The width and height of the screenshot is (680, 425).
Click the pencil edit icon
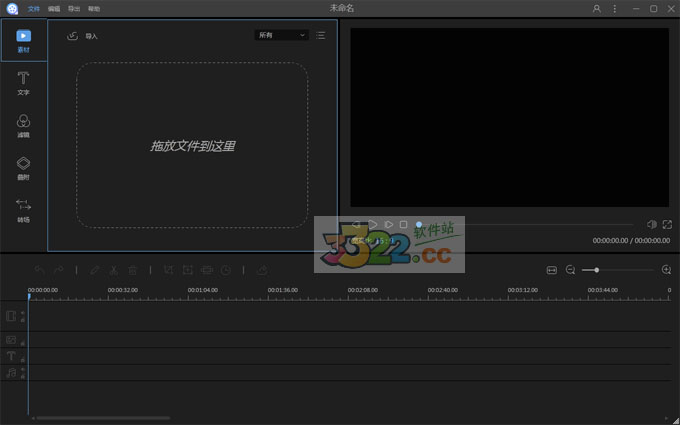click(x=94, y=270)
